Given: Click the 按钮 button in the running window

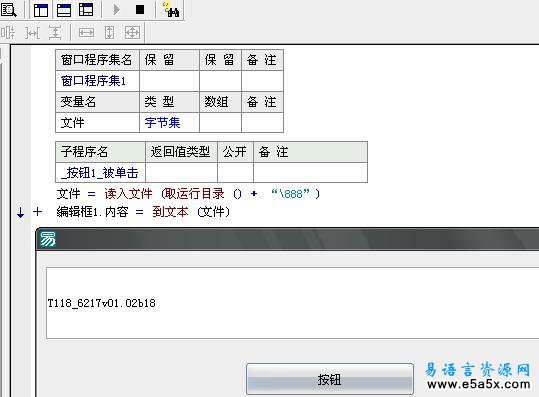Looking at the screenshot, I should [330, 379].
